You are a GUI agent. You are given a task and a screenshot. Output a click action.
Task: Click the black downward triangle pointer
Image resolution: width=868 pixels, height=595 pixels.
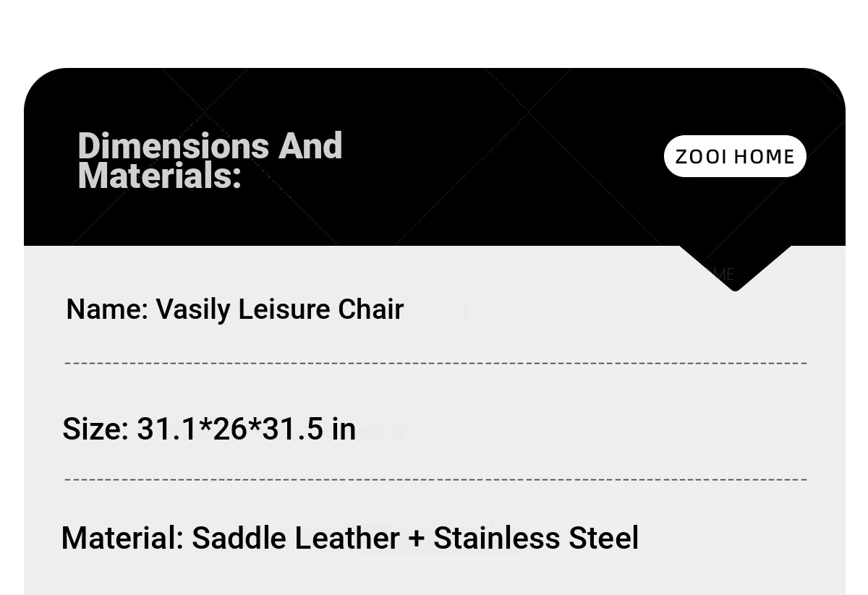click(735, 268)
